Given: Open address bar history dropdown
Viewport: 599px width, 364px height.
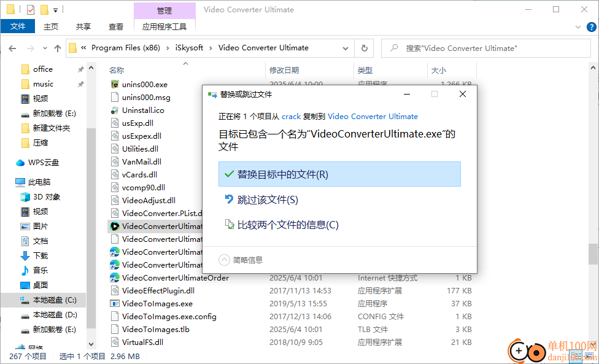Looking at the screenshot, I should [346, 48].
